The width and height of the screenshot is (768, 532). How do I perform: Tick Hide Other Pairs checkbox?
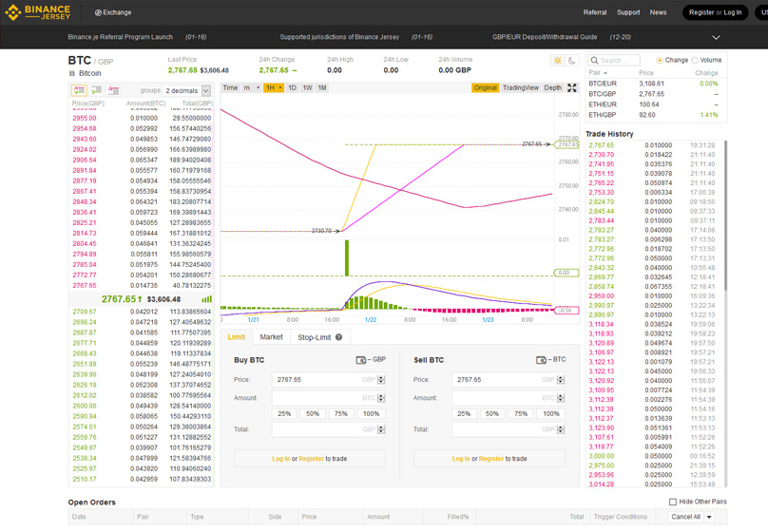[673, 502]
